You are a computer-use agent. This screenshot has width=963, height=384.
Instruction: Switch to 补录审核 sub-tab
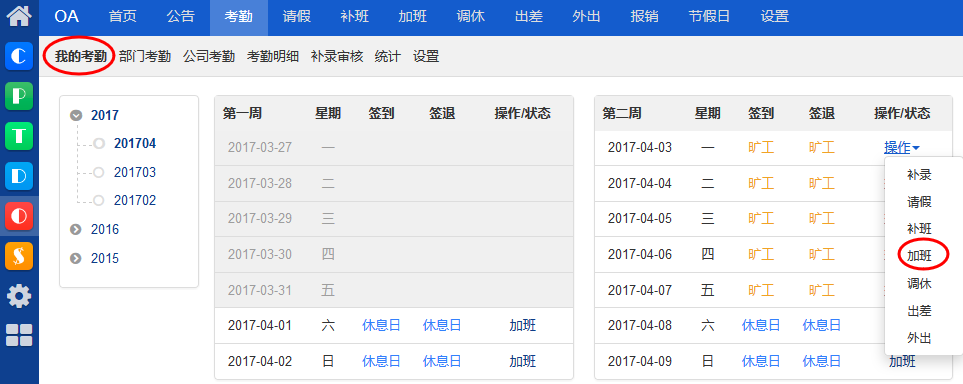[337, 57]
